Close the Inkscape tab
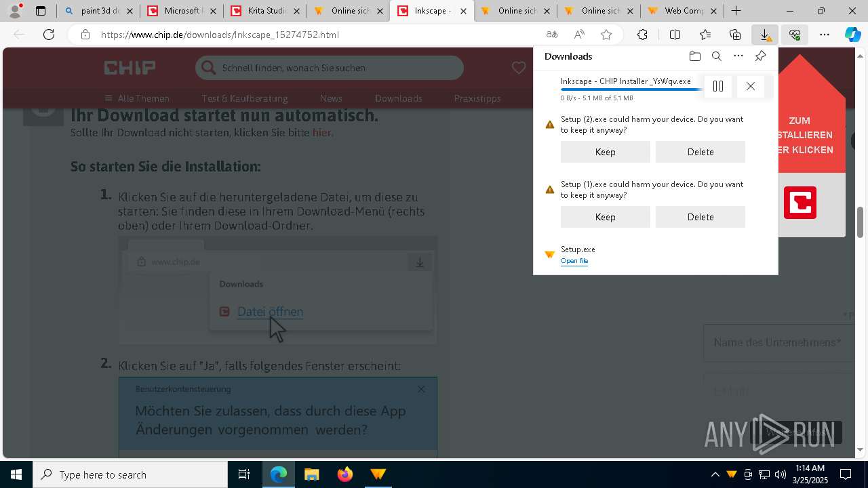 point(464,11)
